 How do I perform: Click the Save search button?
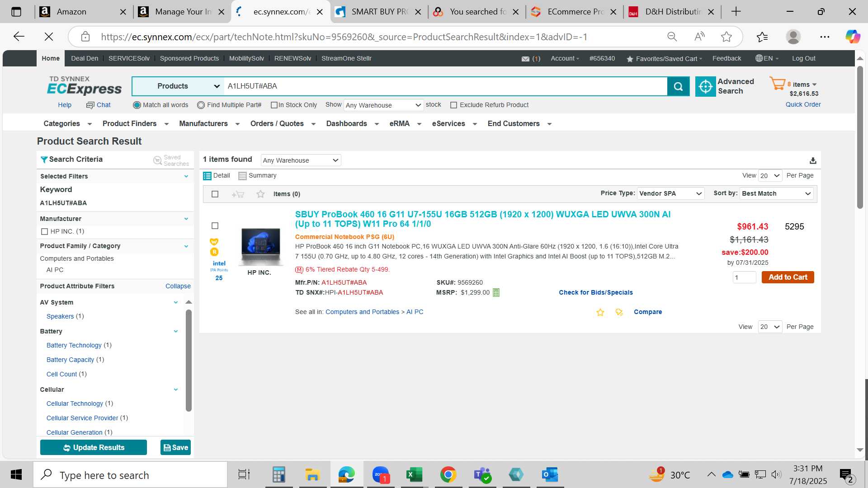pyautogui.click(x=175, y=448)
